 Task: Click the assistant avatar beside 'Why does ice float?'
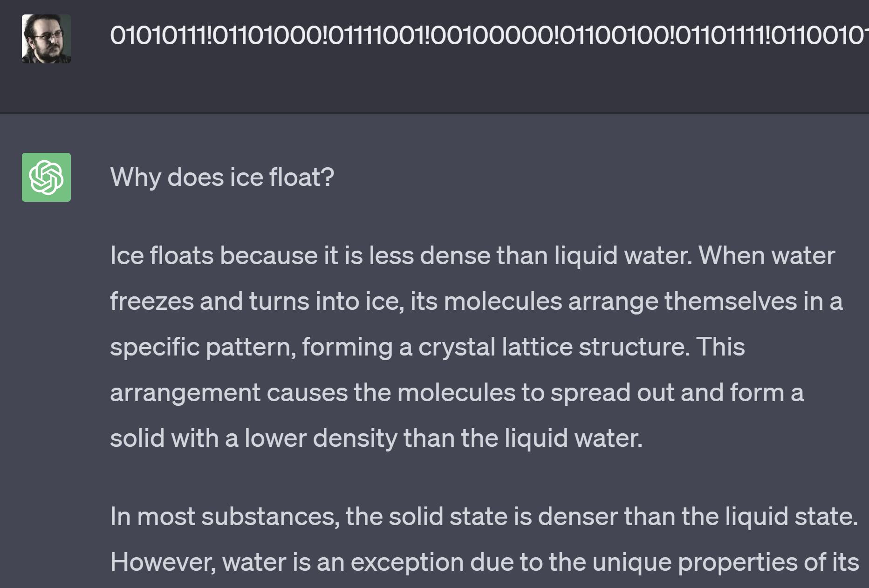point(46,176)
